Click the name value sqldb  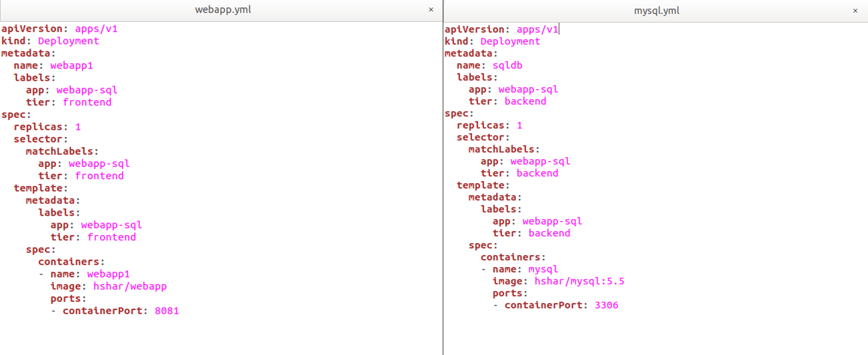pos(507,65)
